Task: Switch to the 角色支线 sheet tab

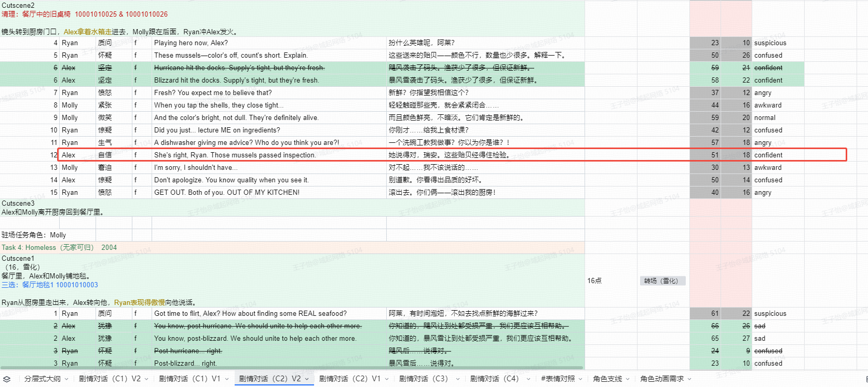Action: 607,379
